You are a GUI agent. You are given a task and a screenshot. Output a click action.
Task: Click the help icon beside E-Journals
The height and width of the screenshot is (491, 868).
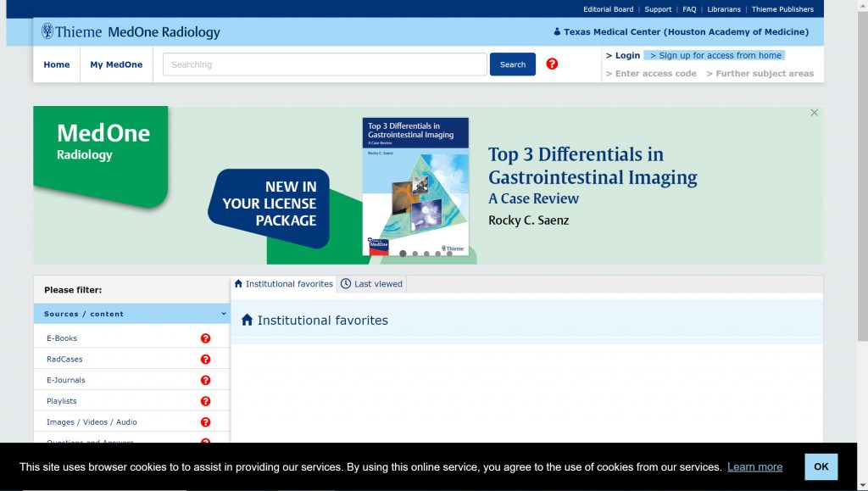point(205,380)
